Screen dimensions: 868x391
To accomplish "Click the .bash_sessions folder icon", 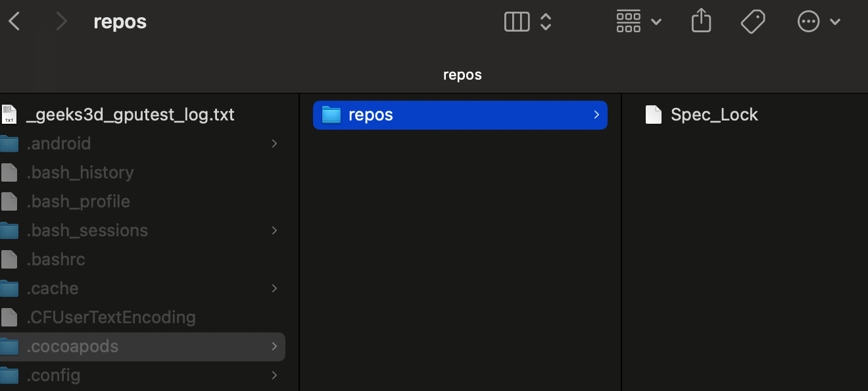I will [x=9, y=230].
